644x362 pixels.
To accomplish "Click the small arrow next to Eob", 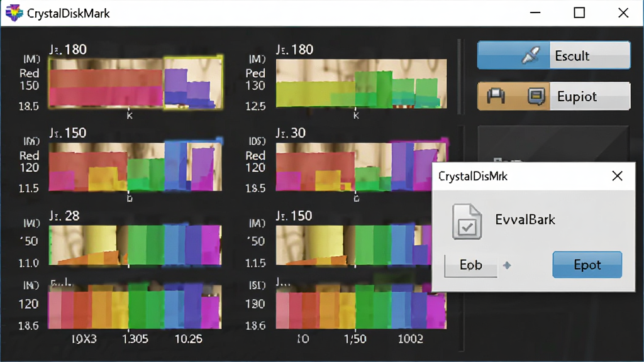I will (508, 266).
